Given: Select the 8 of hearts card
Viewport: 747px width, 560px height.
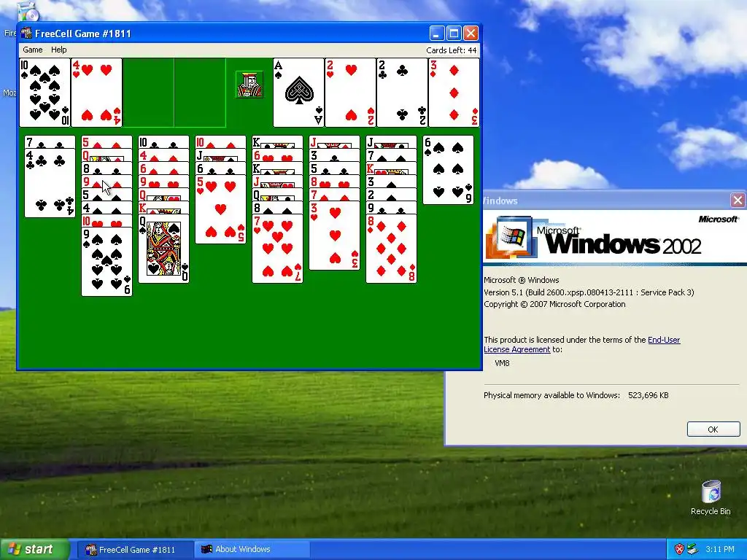Looking at the screenshot, I should (x=334, y=182).
